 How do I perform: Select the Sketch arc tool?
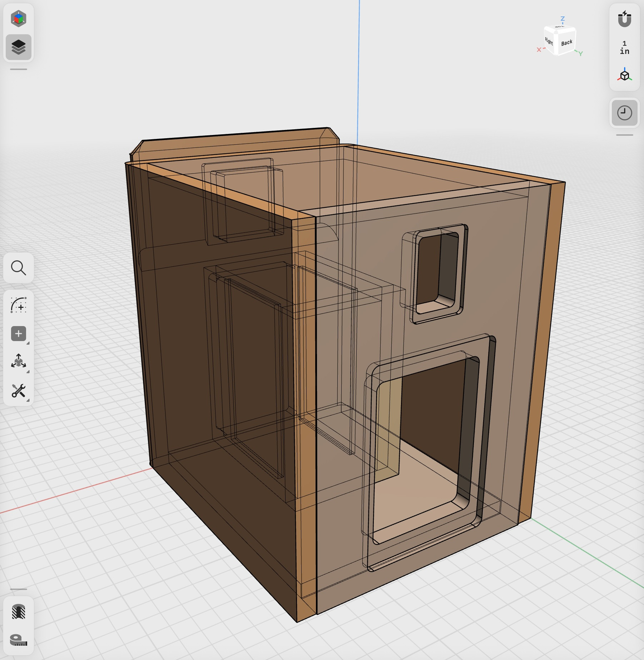(19, 305)
